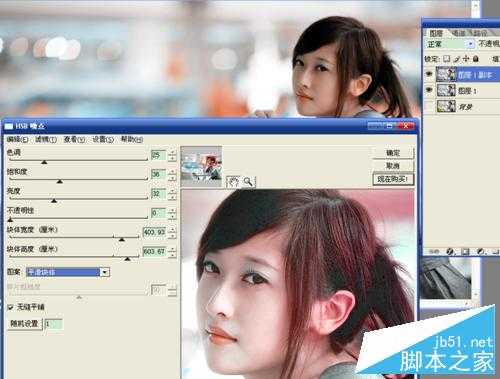
Task: Toggle the 无缝平铺 seamless tile checkbox
Action: pyautogui.click(x=10, y=307)
